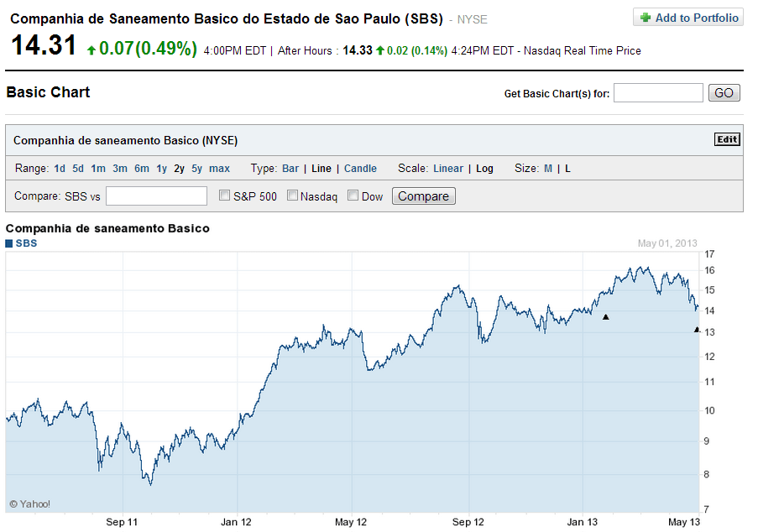The height and width of the screenshot is (532, 758).
Task: Choose chart size M
Action: point(547,169)
